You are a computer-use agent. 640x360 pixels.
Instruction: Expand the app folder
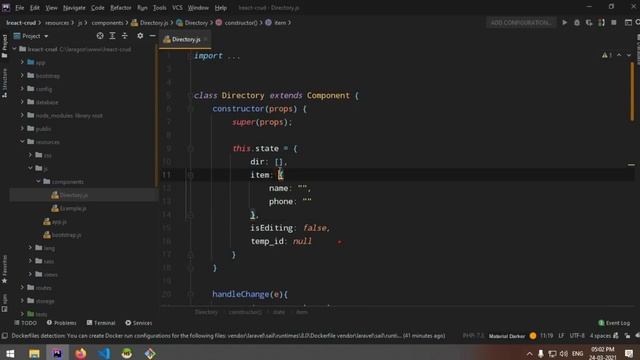pyautogui.click(x=22, y=62)
